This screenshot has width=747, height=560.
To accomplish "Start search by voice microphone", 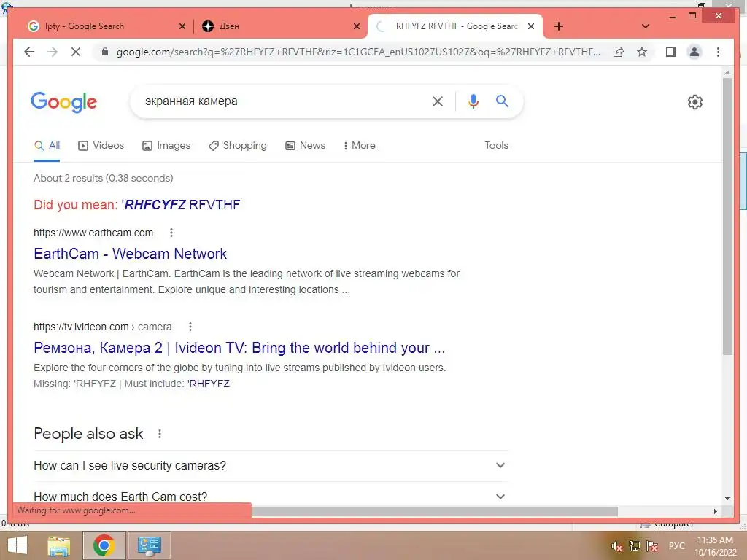I will coord(473,101).
